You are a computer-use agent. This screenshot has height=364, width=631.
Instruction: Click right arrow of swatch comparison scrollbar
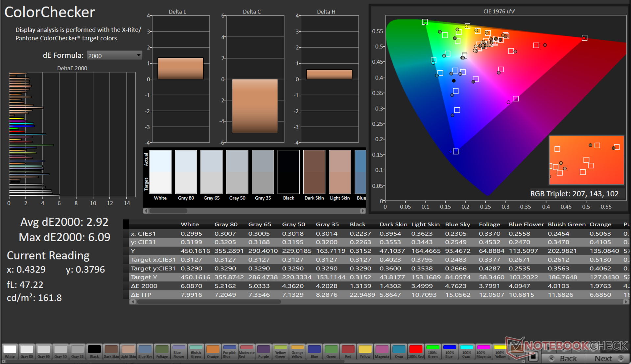[363, 211]
